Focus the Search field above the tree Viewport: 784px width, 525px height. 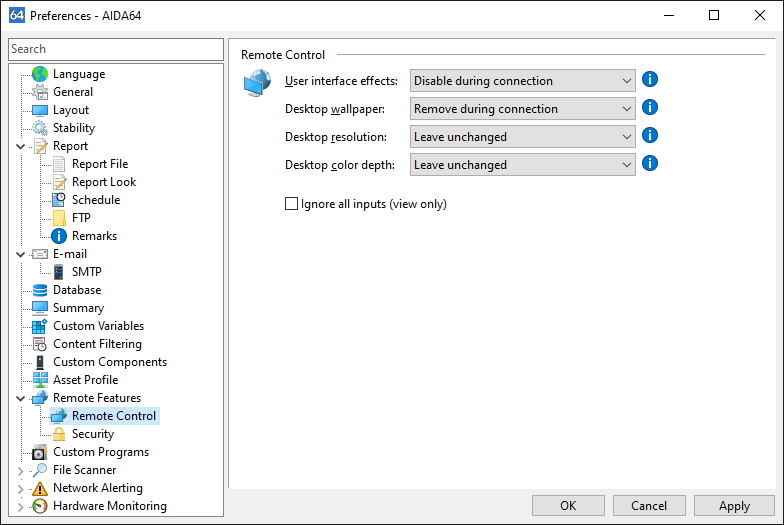116,49
